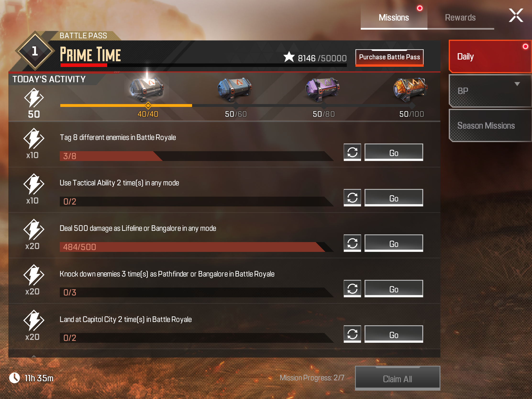Expand the BP dropdown arrow
This screenshot has height=399, width=532.
(517, 84)
